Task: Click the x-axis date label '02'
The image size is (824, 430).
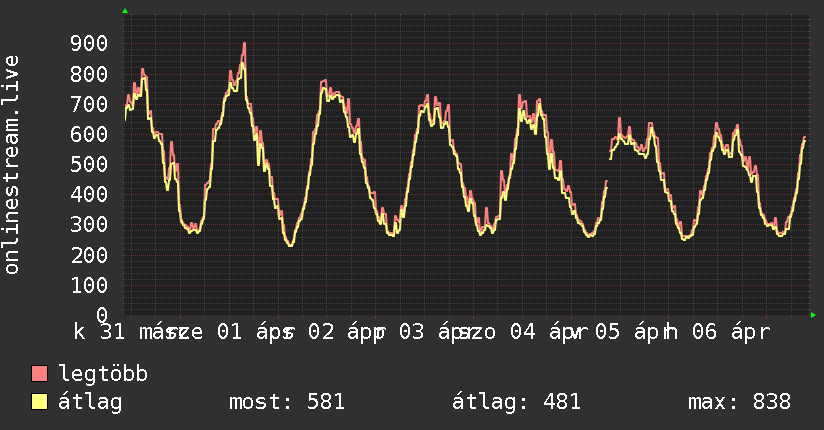Action: (x=321, y=332)
